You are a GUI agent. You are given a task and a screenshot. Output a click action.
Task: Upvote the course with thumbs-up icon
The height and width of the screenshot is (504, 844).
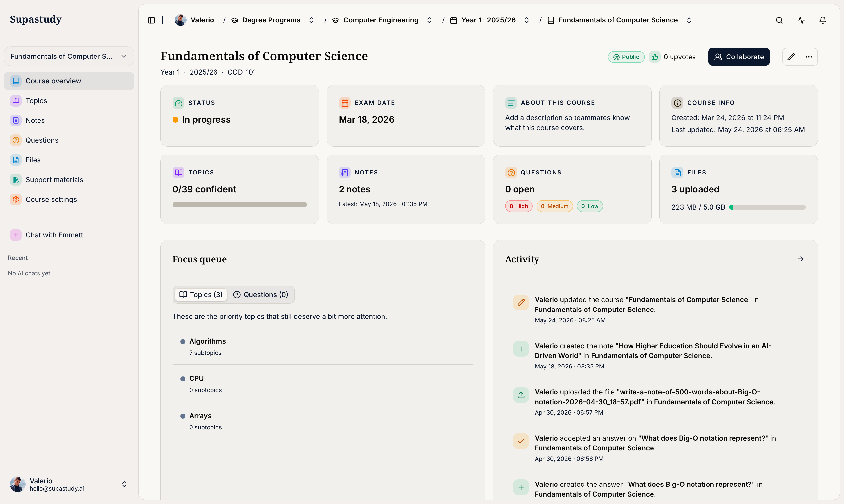655,57
